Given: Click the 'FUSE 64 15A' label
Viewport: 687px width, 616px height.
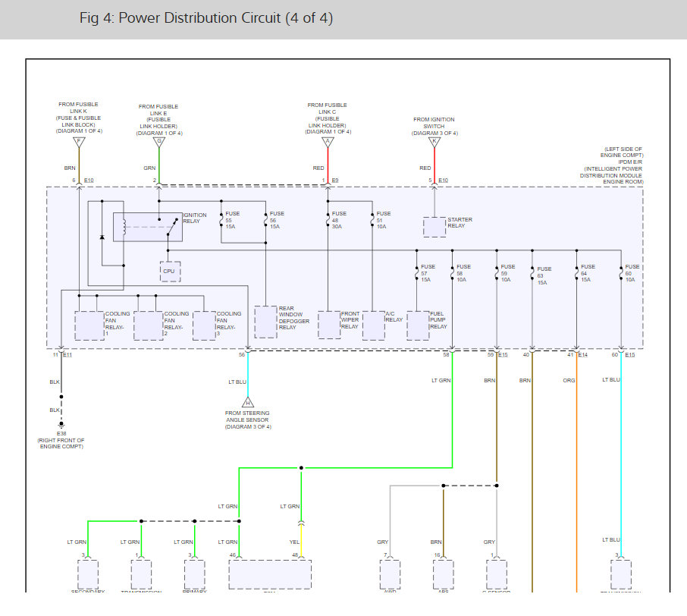Looking at the screenshot, I should coord(588,273).
